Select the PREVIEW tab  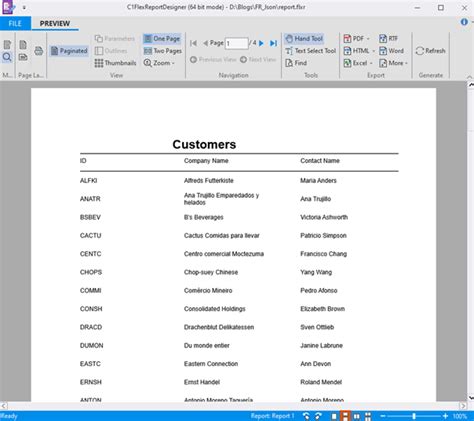(x=55, y=23)
